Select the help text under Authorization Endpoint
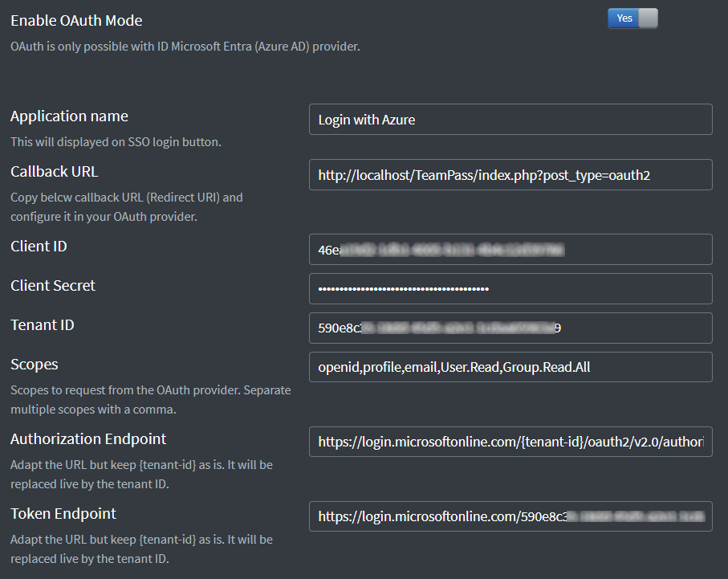Viewport: 728px width, 579px height. (x=141, y=475)
